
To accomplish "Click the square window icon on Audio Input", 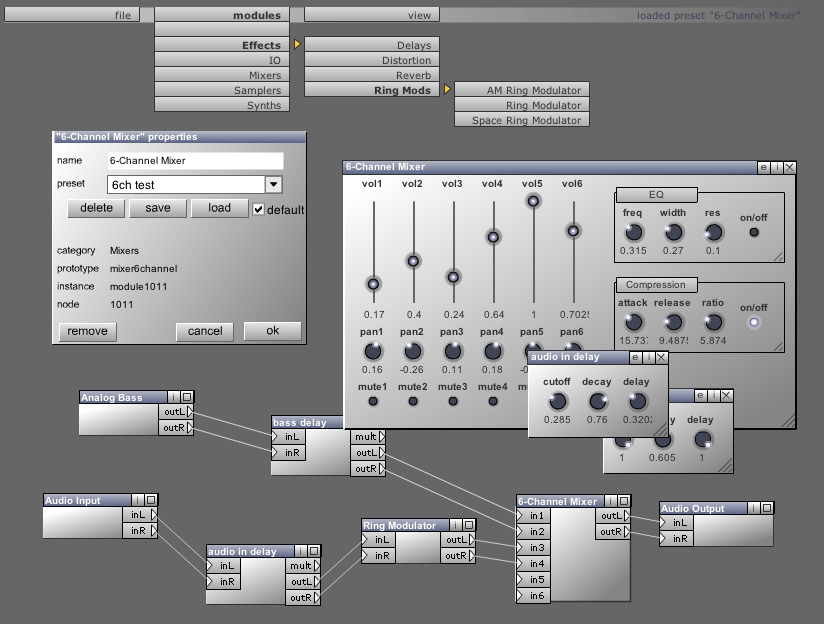I will coord(151,500).
